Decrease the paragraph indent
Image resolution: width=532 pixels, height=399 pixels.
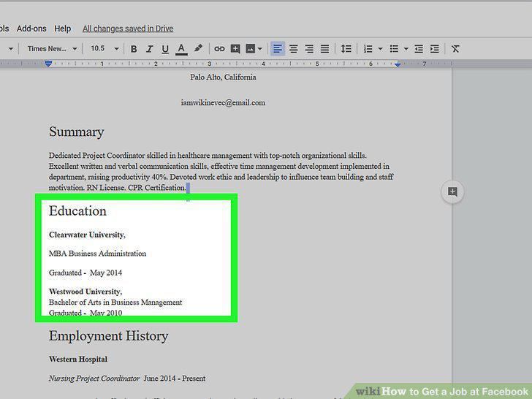(419, 49)
